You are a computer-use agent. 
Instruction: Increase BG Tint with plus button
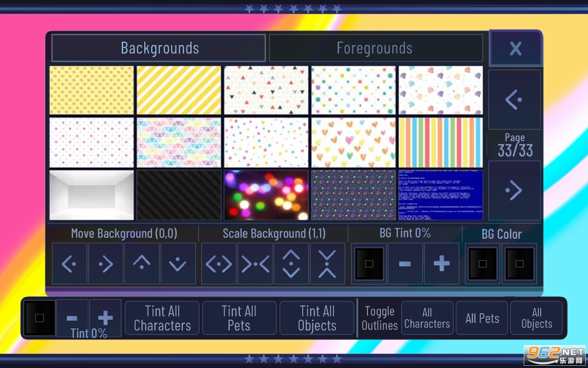pos(441,264)
